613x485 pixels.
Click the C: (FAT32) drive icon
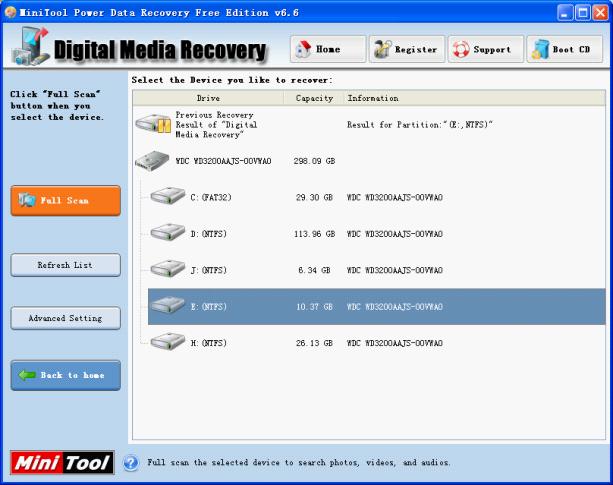(x=168, y=195)
